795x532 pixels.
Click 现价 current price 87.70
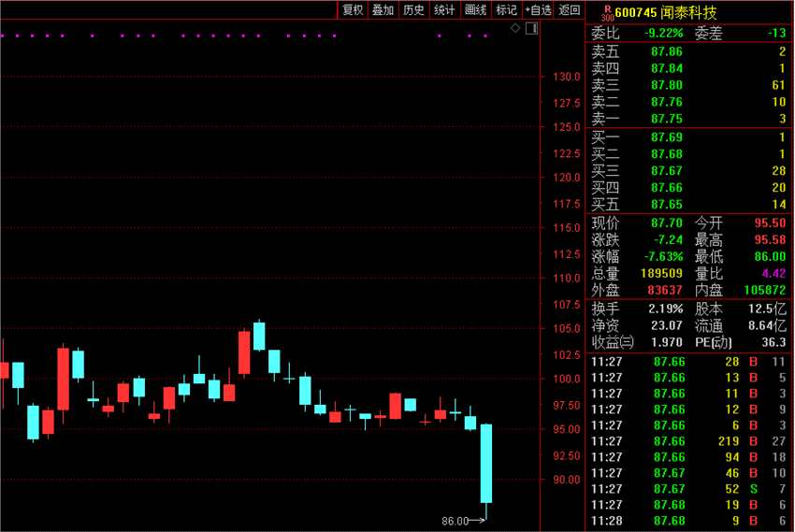click(x=667, y=223)
